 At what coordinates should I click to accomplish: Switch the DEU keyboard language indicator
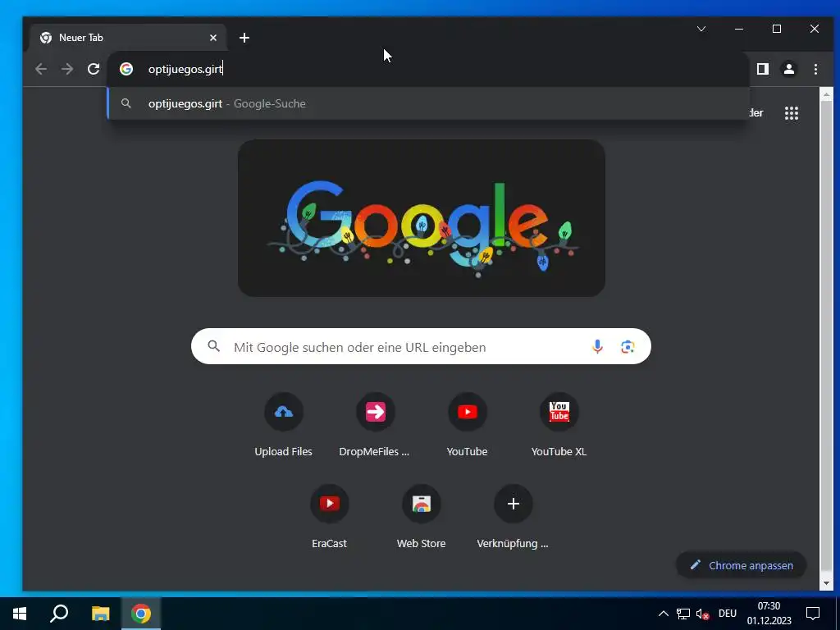[728, 614]
